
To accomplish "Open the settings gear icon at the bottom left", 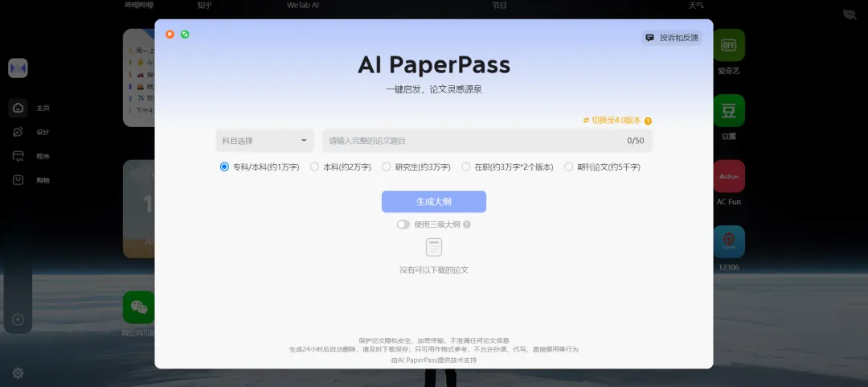I will click(x=18, y=373).
